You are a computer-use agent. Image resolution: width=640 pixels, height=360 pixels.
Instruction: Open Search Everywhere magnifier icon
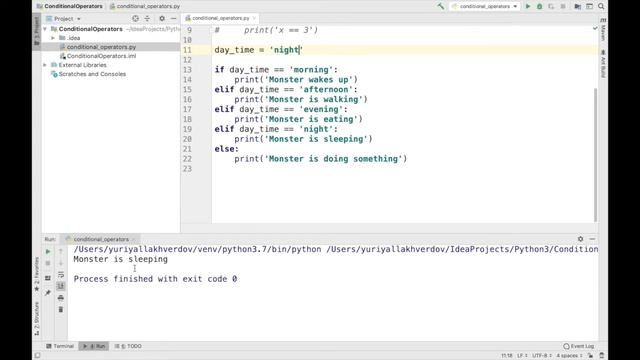[601, 6]
